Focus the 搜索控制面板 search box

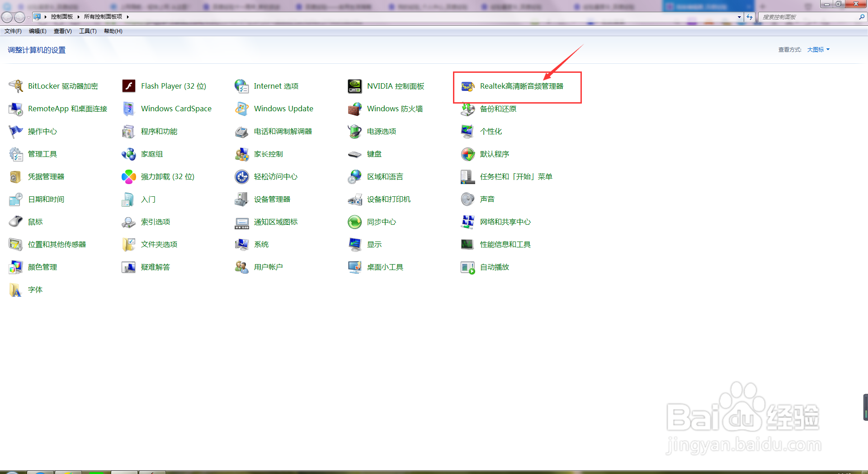pyautogui.click(x=811, y=17)
